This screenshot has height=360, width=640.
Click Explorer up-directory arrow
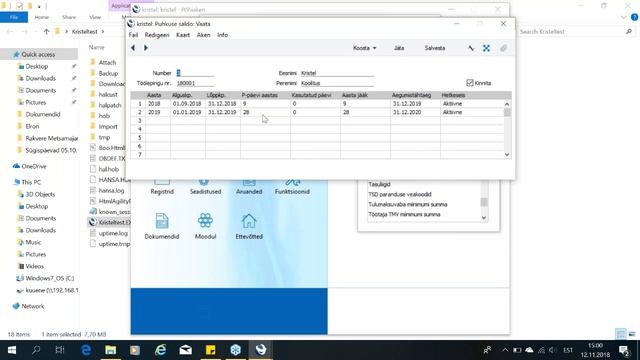pyautogui.click(x=47, y=31)
